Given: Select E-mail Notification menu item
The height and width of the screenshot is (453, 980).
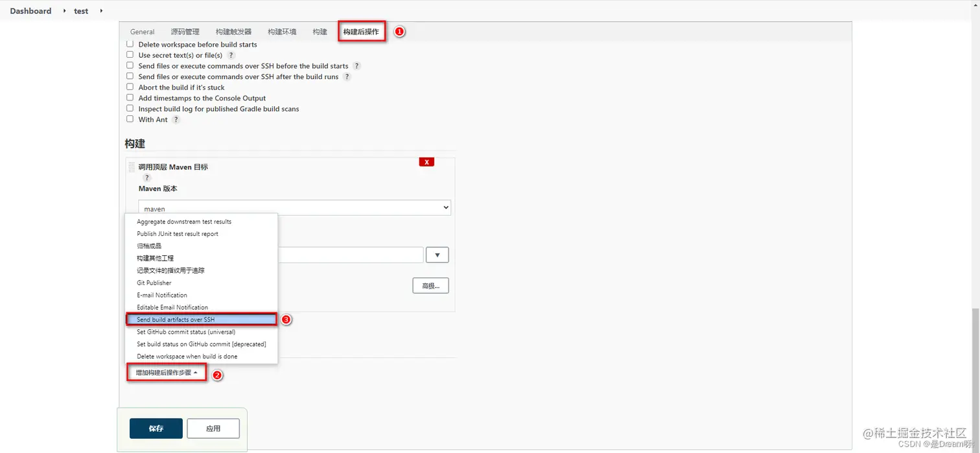Looking at the screenshot, I should (202, 295).
